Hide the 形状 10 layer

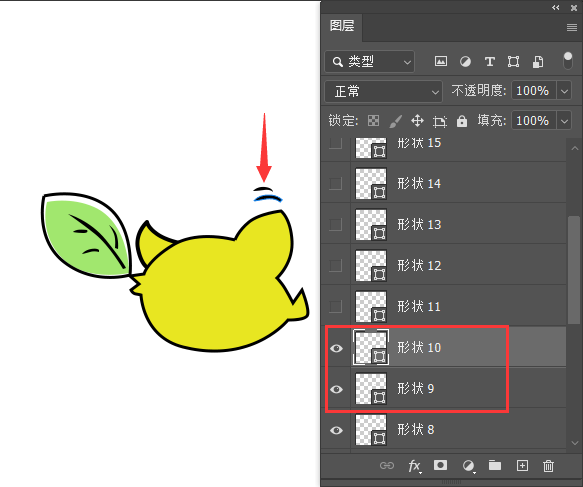tap(336, 348)
